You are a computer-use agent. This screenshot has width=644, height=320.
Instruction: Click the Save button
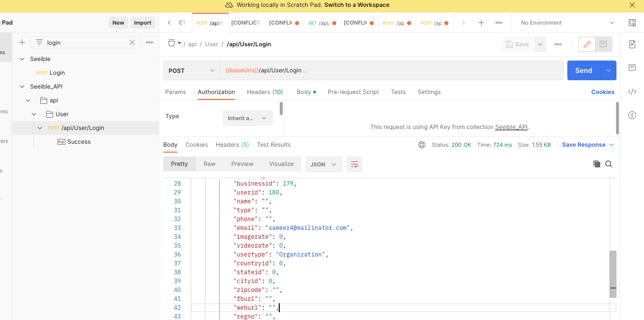(517, 44)
